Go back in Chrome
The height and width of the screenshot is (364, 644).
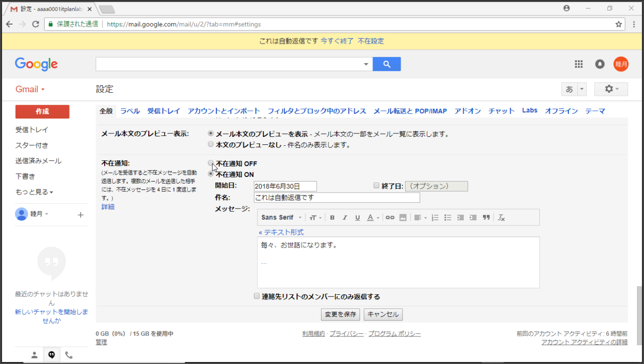[10, 24]
